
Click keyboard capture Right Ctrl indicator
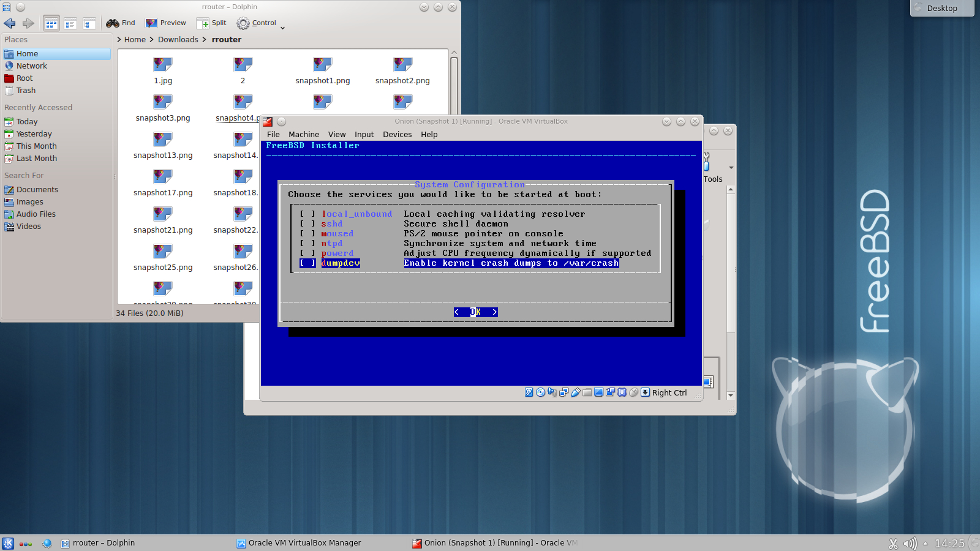coord(664,392)
